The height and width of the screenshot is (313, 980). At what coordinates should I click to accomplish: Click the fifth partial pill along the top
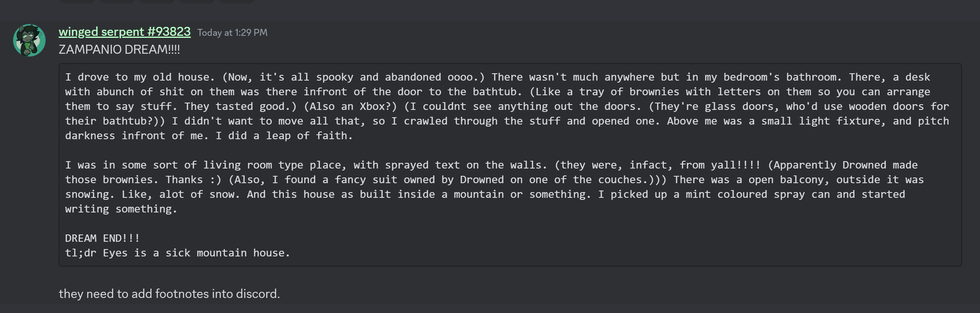click(x=237, y=1)
